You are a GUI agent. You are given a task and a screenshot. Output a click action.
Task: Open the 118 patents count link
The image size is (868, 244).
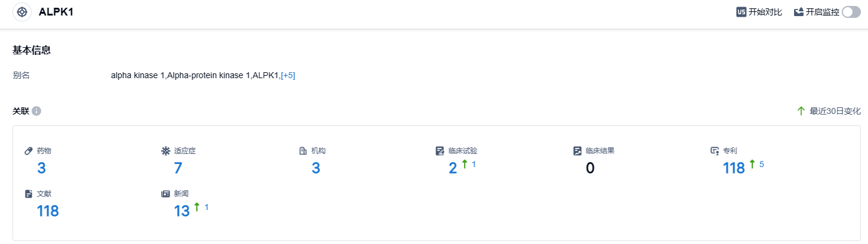coord(734,169)
